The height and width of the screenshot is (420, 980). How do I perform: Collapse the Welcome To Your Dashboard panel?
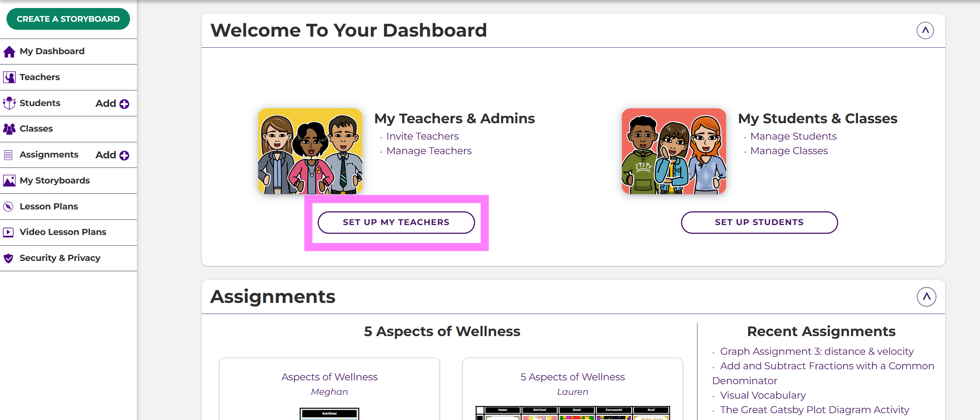point(925,31)
